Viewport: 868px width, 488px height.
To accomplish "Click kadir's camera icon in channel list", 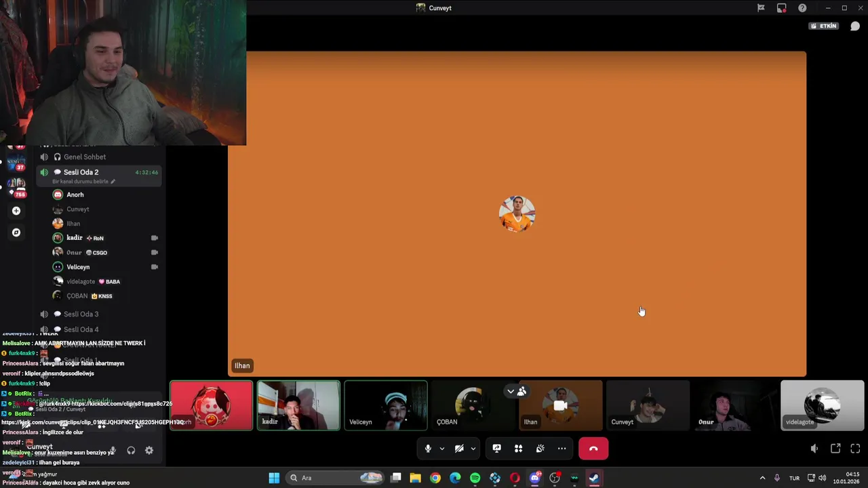I will tap(155, 238).
